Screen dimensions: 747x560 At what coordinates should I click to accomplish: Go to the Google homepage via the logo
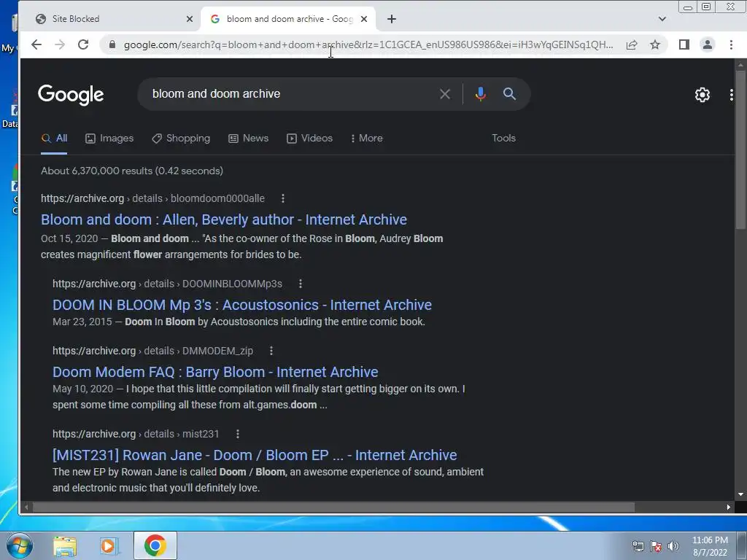click(71, 95)
